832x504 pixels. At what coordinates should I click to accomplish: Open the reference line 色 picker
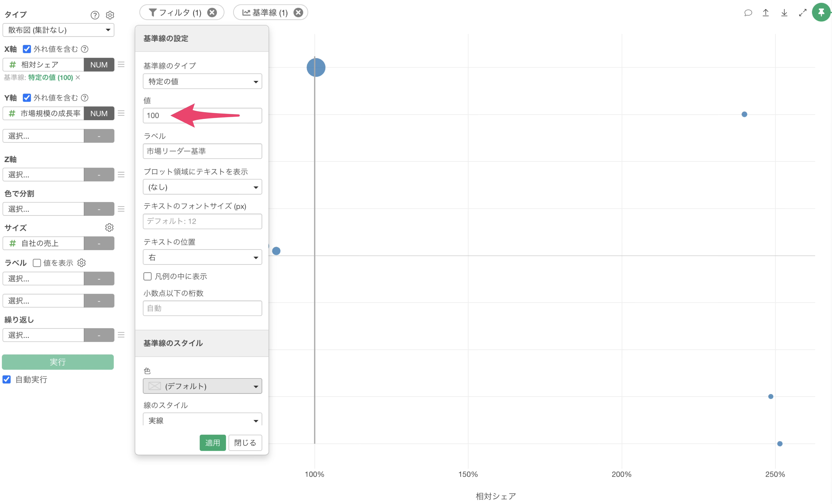202,386
